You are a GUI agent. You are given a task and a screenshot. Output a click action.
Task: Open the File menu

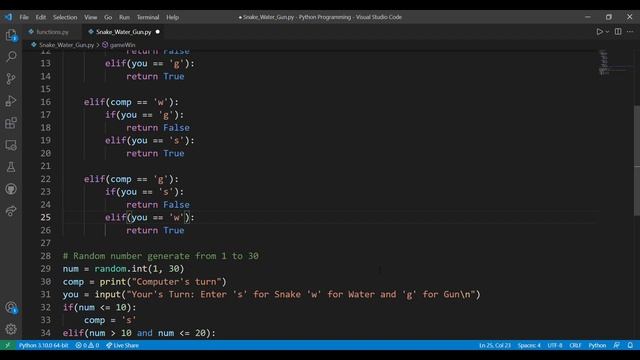(x=24, y=17)
